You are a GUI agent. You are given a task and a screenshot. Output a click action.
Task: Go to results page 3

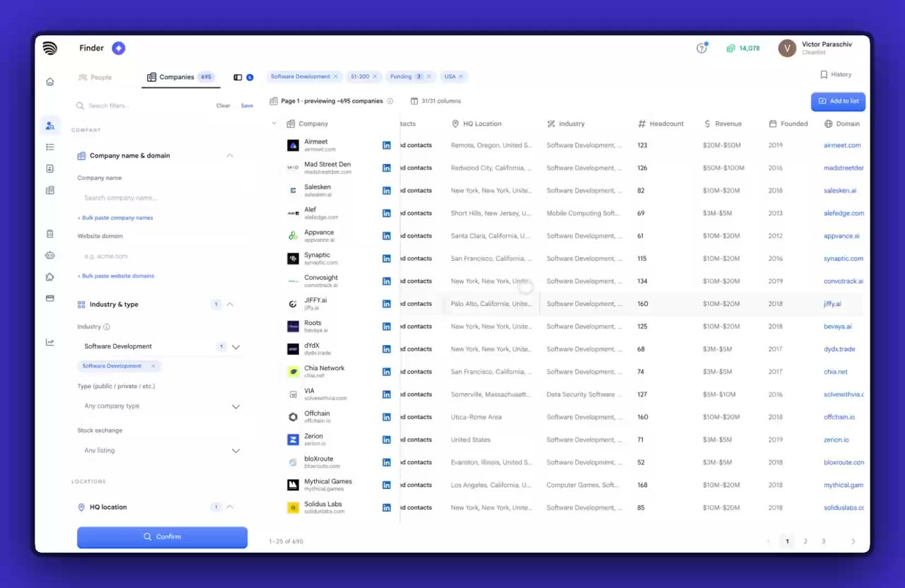pos(823,541)
